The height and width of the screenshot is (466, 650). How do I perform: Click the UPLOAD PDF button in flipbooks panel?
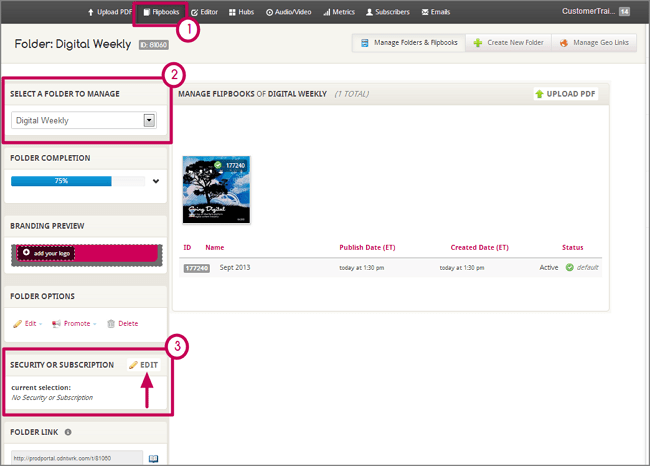566,94
